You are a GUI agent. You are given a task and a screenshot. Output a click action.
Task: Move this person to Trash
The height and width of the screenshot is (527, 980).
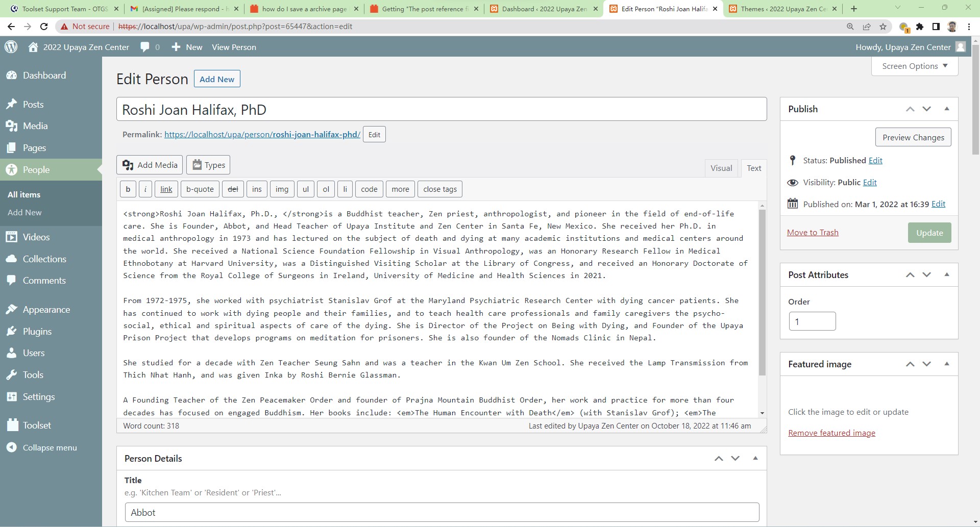click(813, 233)
